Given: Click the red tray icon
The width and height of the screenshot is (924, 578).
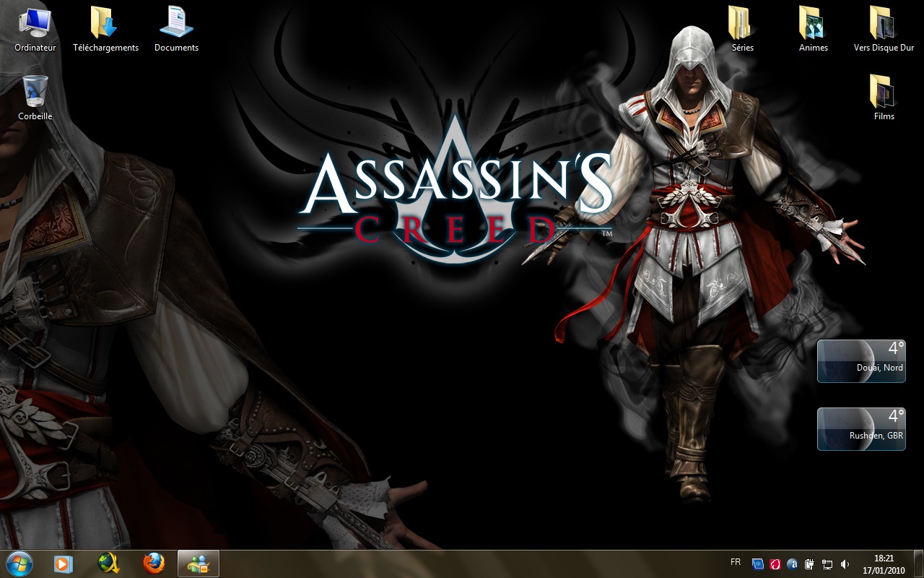Looking at the screenshot, I should pos(775,564).
